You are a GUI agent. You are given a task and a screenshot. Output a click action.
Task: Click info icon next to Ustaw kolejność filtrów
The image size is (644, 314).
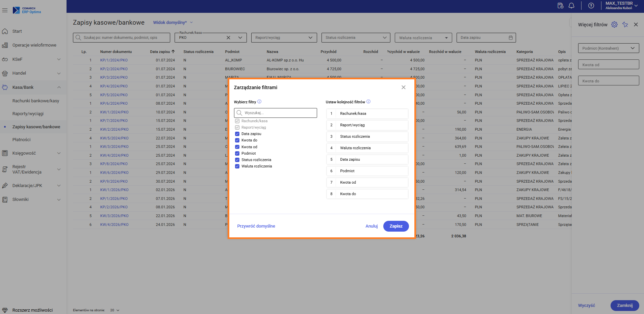click(368, 102)
